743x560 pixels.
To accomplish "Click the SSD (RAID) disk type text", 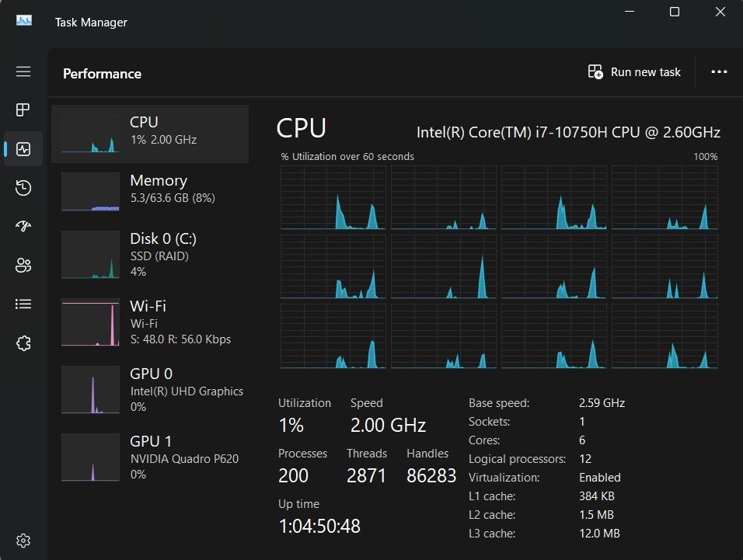I will point(159,256).
